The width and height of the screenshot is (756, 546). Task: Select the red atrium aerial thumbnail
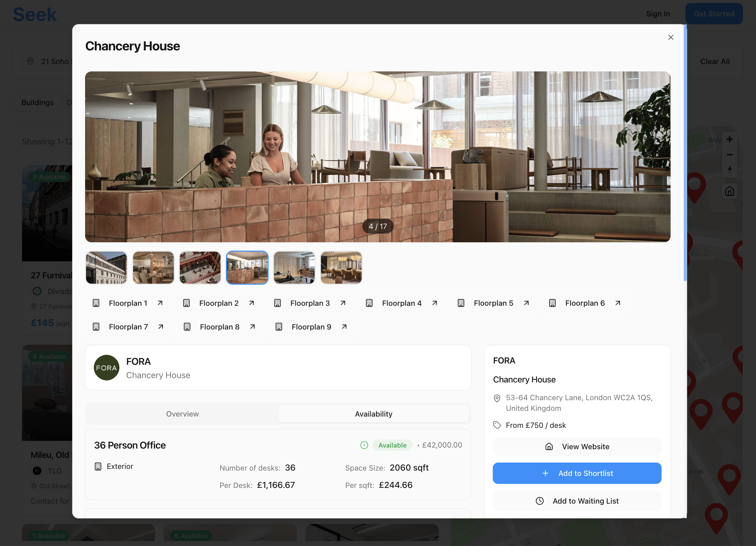click(x=200, y=268)
